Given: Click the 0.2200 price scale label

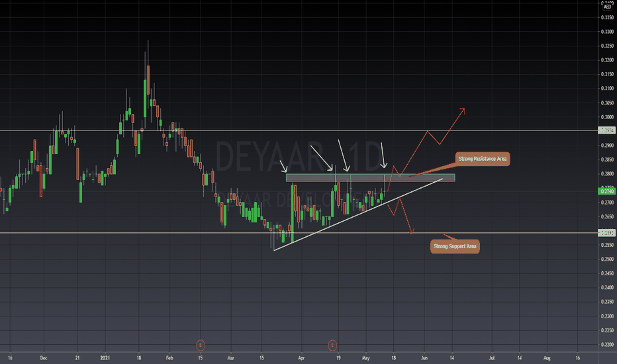Looking at the screenshot, I should click(607, 345).
